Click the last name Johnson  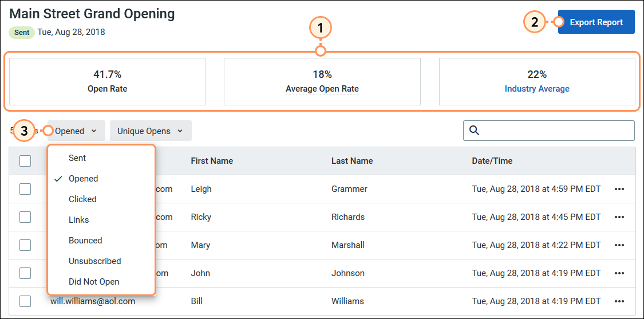tap(348, 273)
